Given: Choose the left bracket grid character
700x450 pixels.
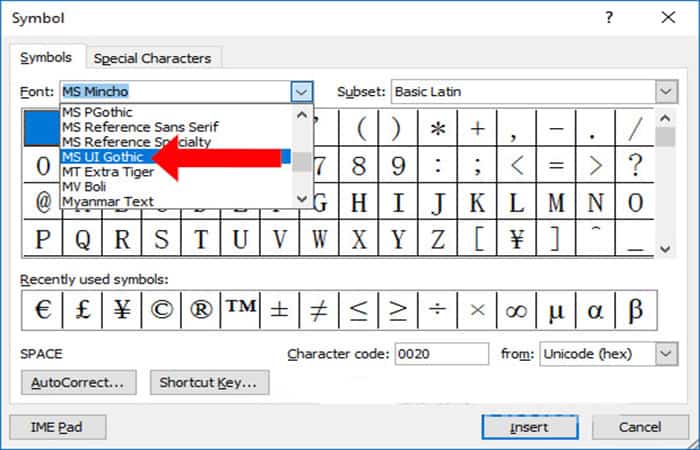Looking at the screenshot, I should pyautogui.click(x=477, y=238).
